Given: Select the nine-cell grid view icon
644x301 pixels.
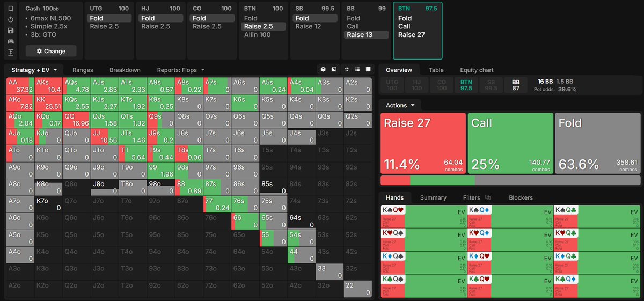Looking at the screenshot, I should coord(357,69).
